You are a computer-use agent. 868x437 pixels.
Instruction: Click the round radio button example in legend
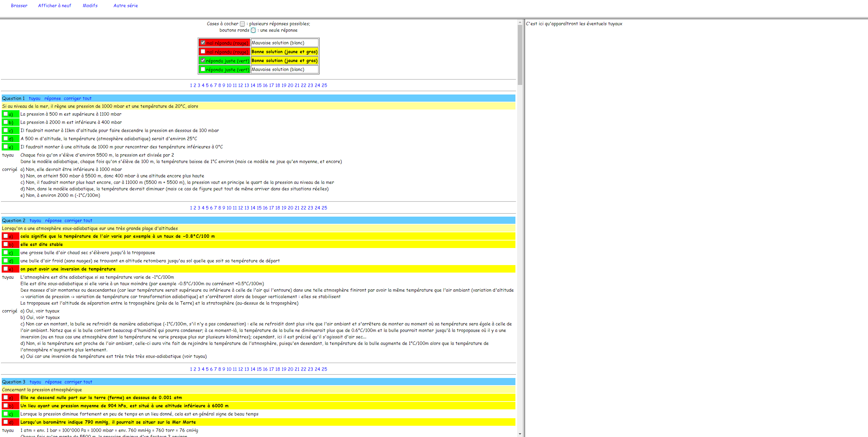click(x=253, y=30)
